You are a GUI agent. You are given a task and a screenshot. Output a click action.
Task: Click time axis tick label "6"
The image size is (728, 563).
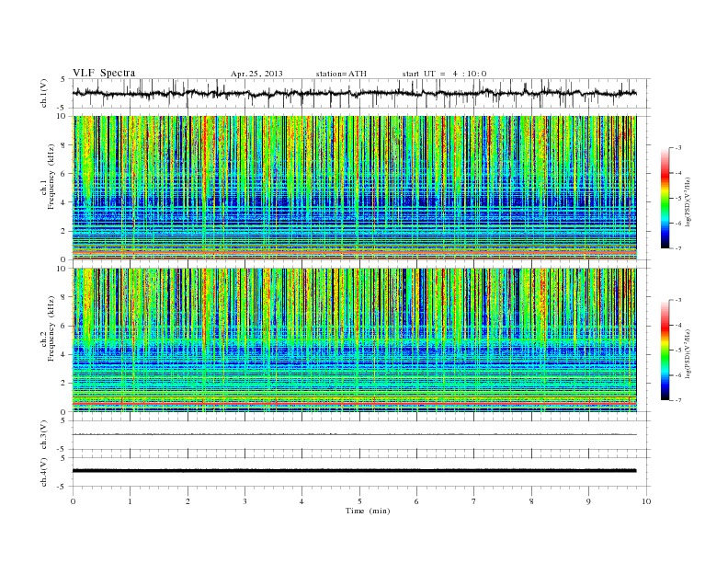416,501
